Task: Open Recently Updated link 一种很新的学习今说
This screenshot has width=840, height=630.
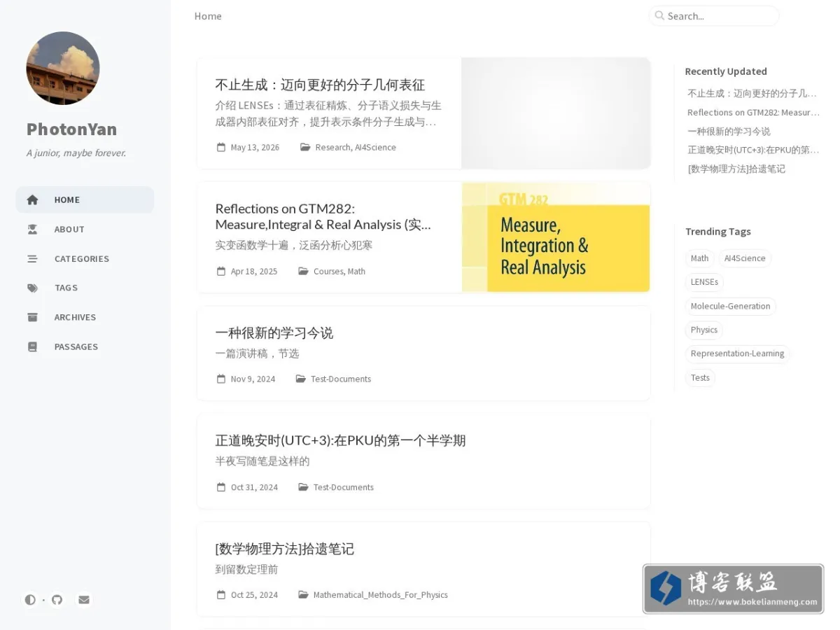Action: point(729,131)
